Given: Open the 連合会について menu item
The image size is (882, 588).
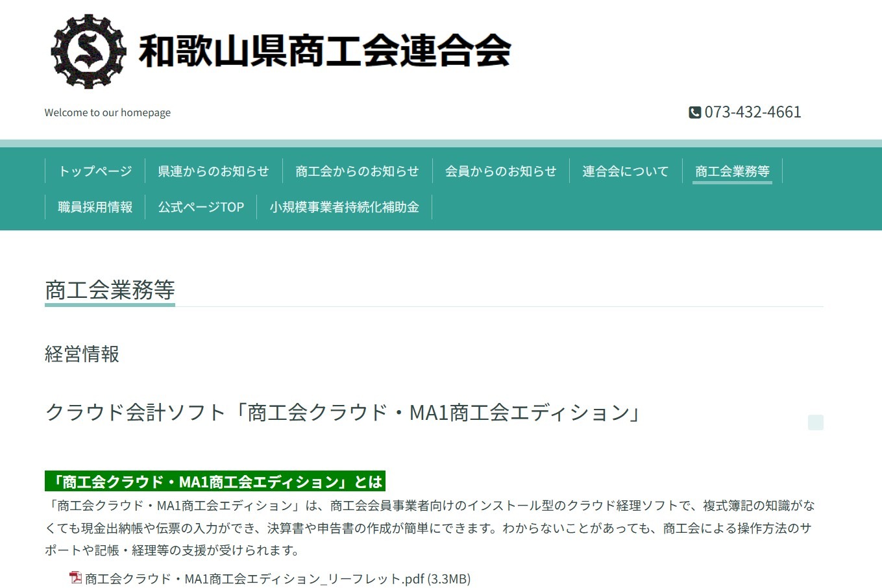Looking at the screenshot, I should point(626,171).
